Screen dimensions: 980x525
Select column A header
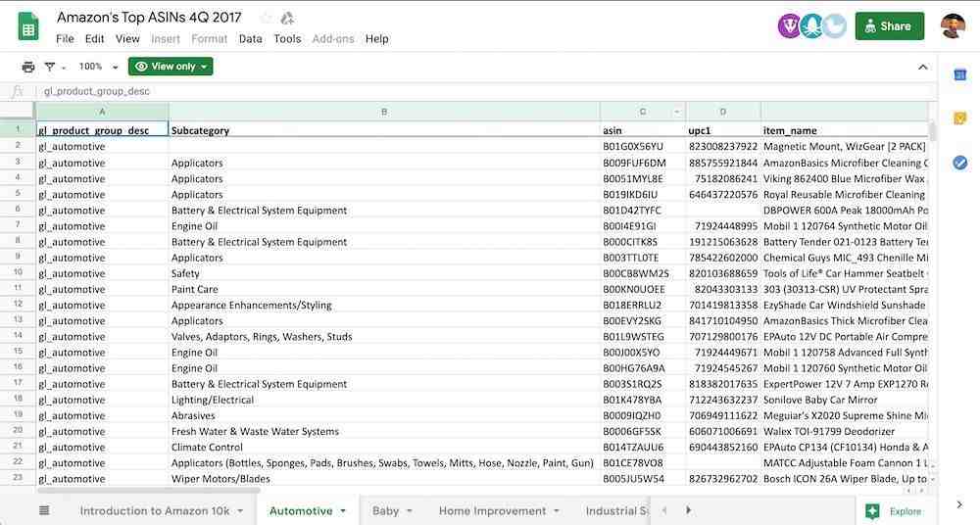[x=102, y=112]
